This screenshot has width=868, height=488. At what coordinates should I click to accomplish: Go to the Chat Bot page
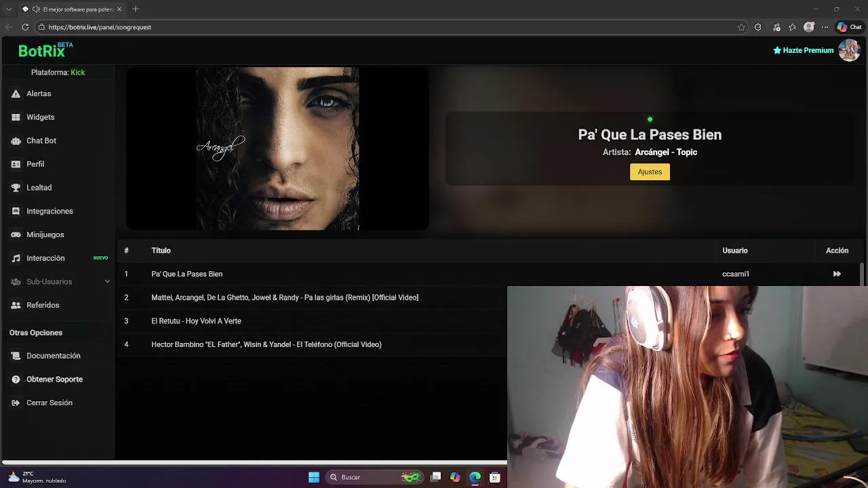(x=41, y=141)
